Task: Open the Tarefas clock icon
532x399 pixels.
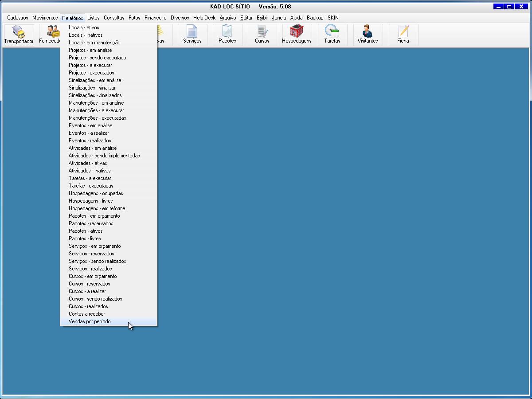Action: [x=332, y=35]
